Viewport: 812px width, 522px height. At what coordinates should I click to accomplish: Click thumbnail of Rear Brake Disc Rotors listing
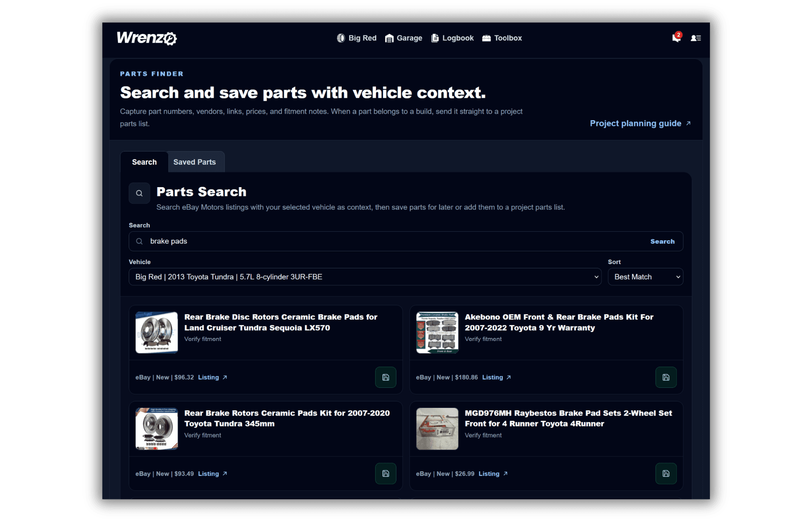point(157,333)
